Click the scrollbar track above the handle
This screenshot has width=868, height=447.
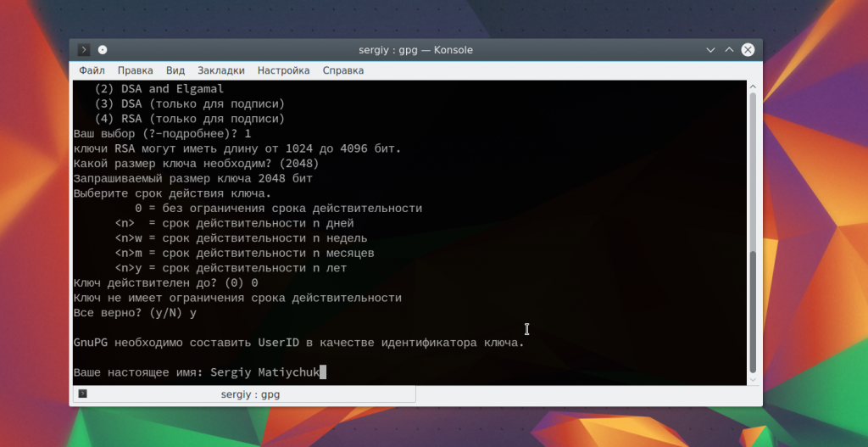pos(754,170)
